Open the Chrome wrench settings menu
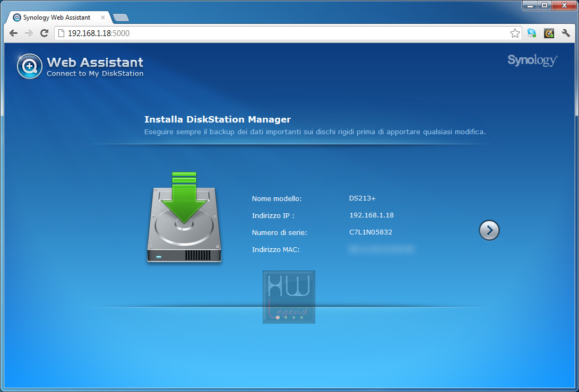The image size is (579, 392). (566, 33)
